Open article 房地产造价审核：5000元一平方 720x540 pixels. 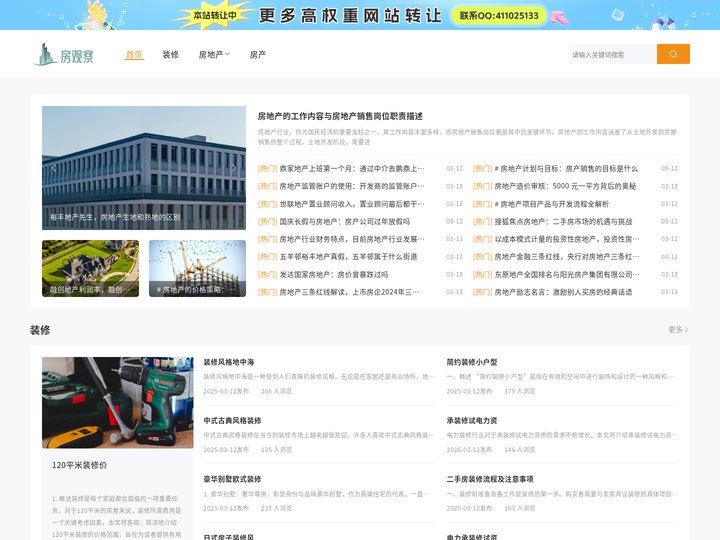click(565, 186)
